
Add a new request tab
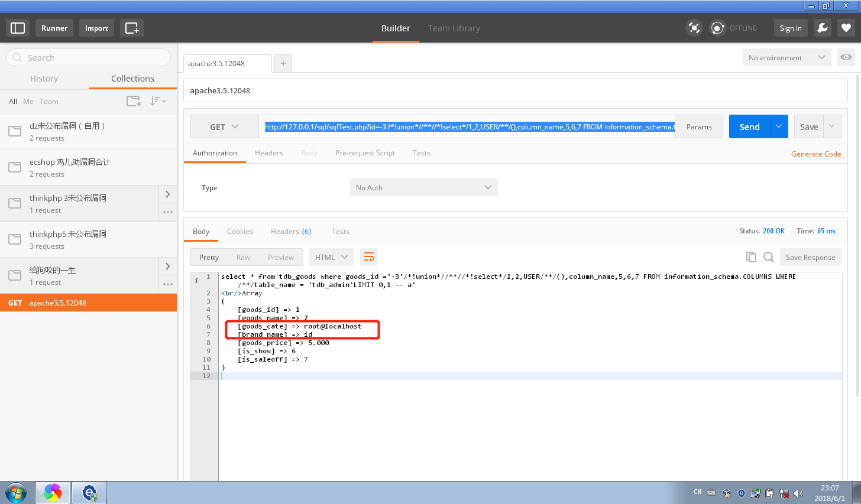(283, 63)
